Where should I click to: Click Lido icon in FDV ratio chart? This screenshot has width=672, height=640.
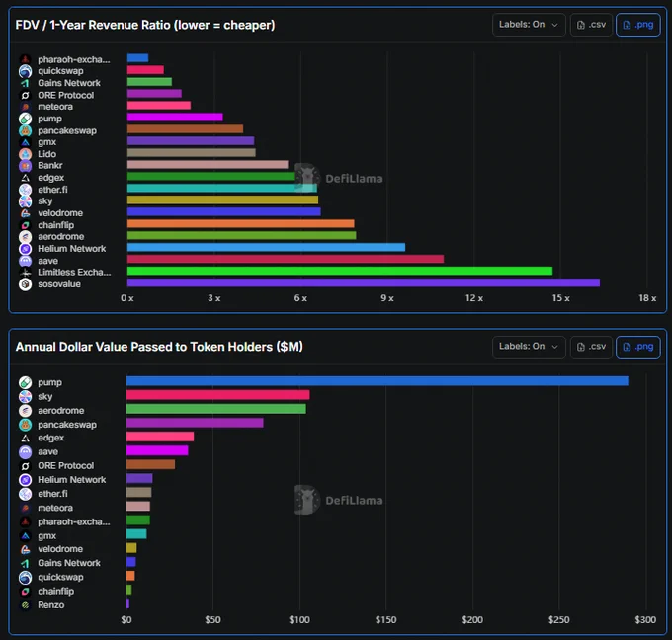(x=26, y=154)
